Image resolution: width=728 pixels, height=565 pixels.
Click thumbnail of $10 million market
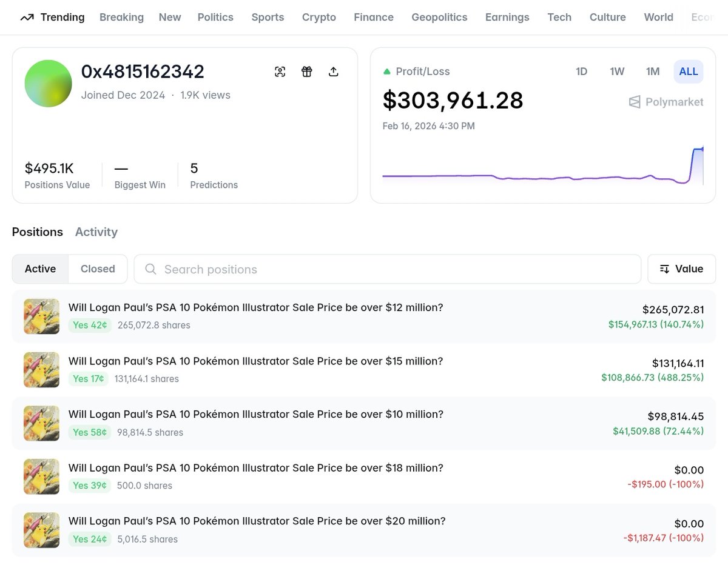pos(41,423)
